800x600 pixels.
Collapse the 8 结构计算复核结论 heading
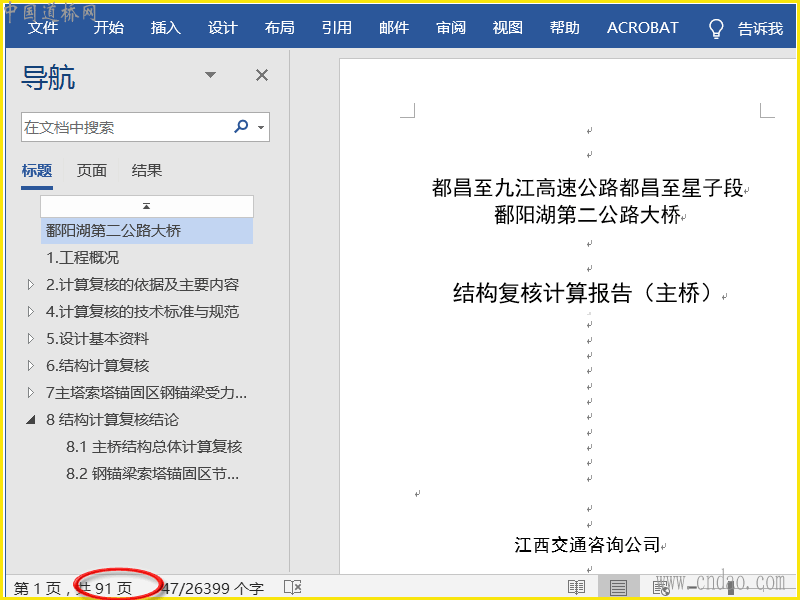(x=31, y=420)
